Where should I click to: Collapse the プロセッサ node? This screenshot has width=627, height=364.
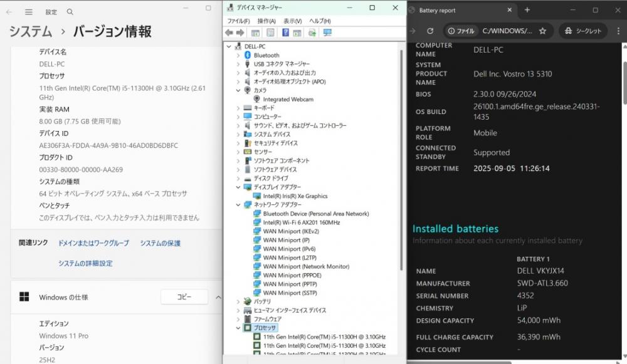(x=238, y=328)
